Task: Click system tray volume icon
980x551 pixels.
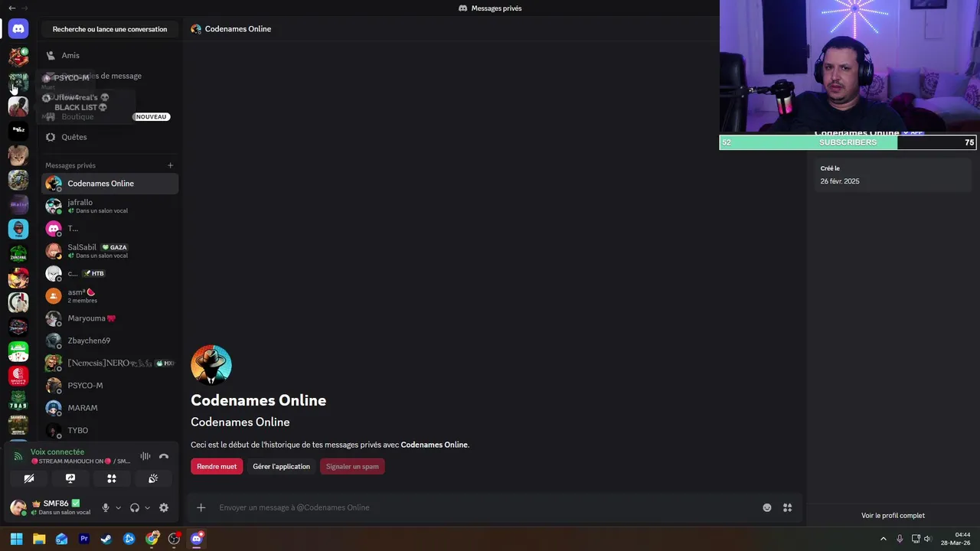Action: (927, 539)
